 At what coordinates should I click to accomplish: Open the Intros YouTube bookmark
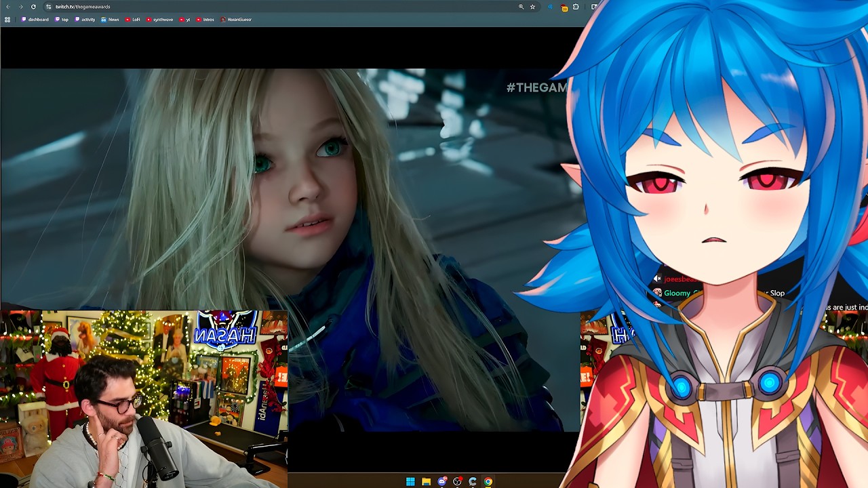(x=205, y=20)
